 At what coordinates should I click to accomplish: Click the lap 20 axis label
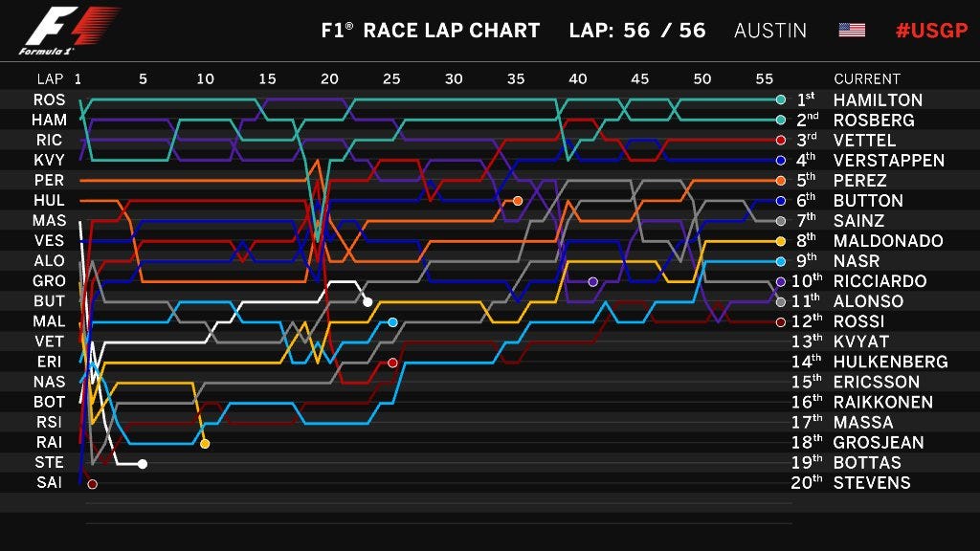(329, 79)
